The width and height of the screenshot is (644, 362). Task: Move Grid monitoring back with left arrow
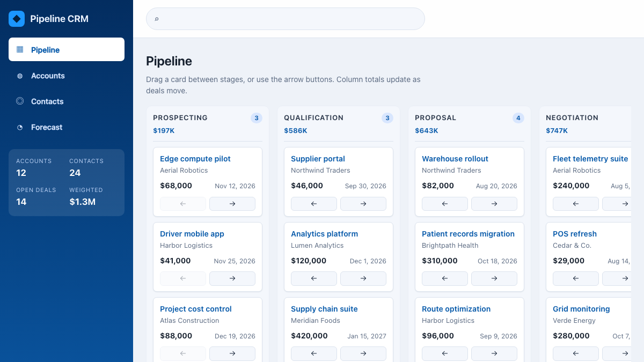576,354
